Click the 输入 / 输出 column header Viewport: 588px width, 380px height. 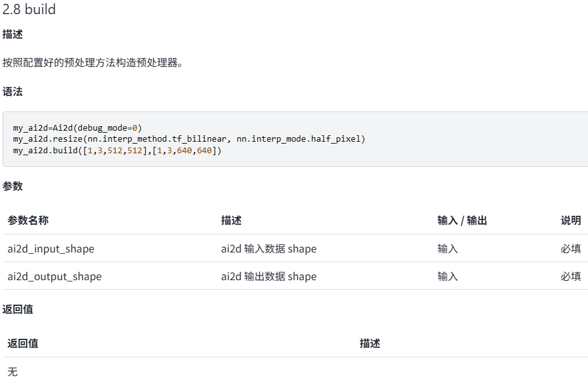click(x=462, y=220)
